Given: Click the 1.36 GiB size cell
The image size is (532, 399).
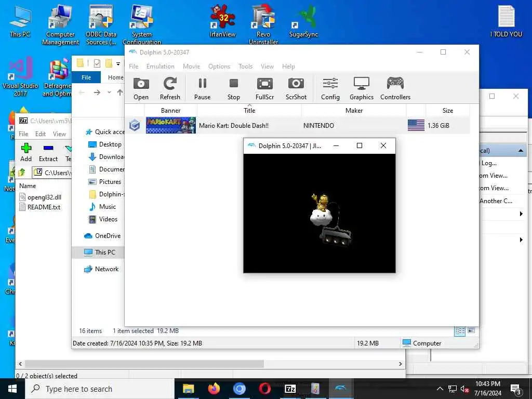Looking at the screenshot, I should (x=438, y=126).
